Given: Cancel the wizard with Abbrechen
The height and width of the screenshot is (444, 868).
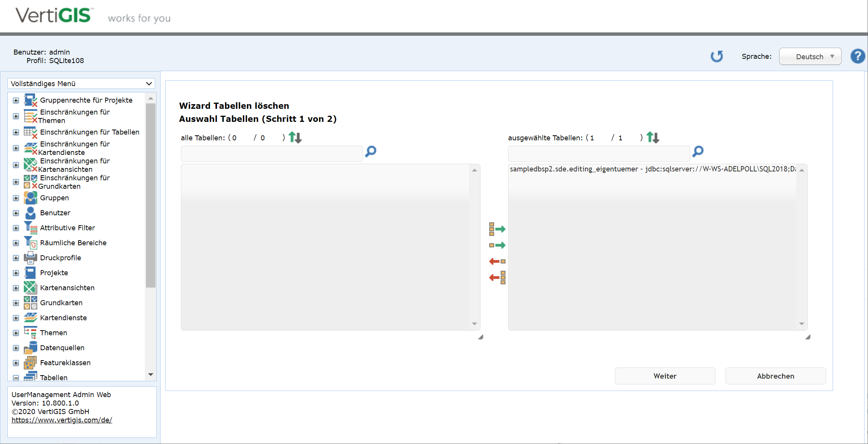Looking at the screenshot, I should coord(775,376).
